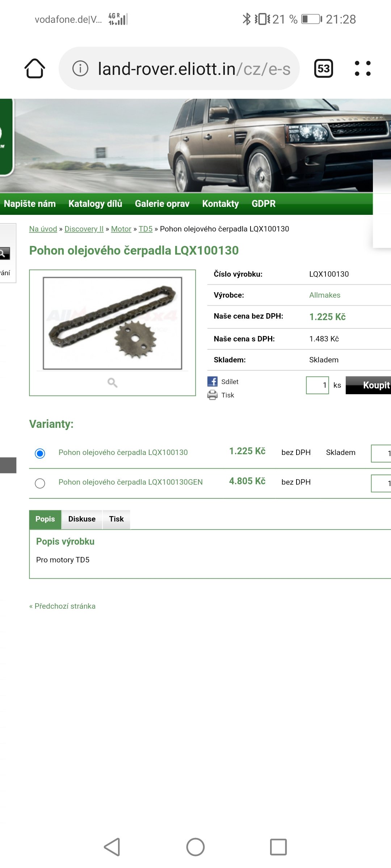Click the printer icon beside Tisk

coord(213,395)
